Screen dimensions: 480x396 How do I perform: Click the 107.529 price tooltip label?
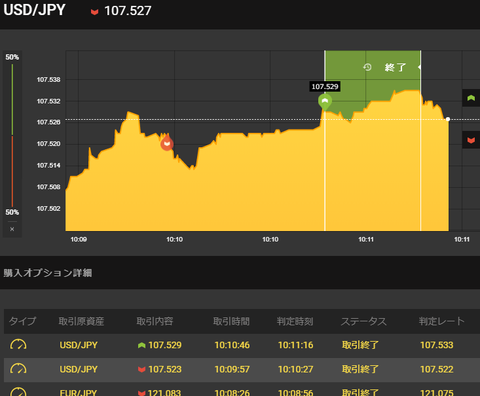[x=325, y=87]
